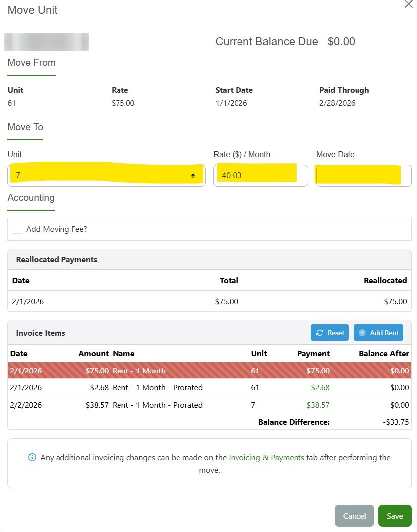Screen dimensions: 417x532
Task: Click the Reallocated Payments header
Action: [57, 259]
